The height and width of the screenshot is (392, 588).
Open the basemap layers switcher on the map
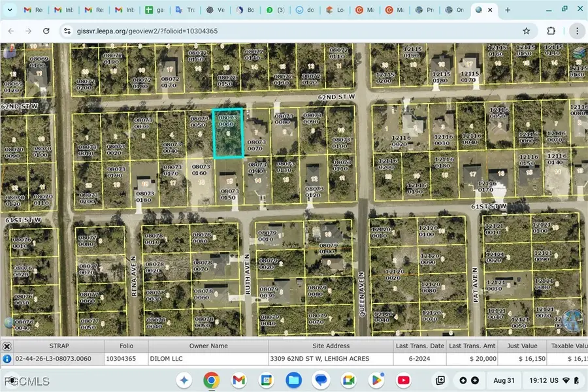coord(579,51)
